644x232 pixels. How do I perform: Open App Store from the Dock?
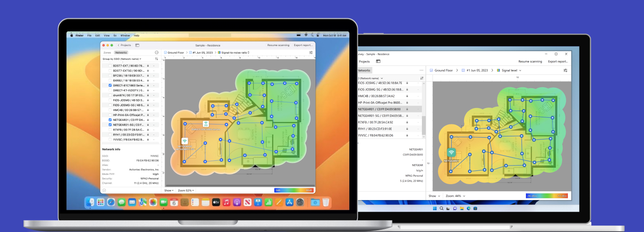tap(290, 202)
